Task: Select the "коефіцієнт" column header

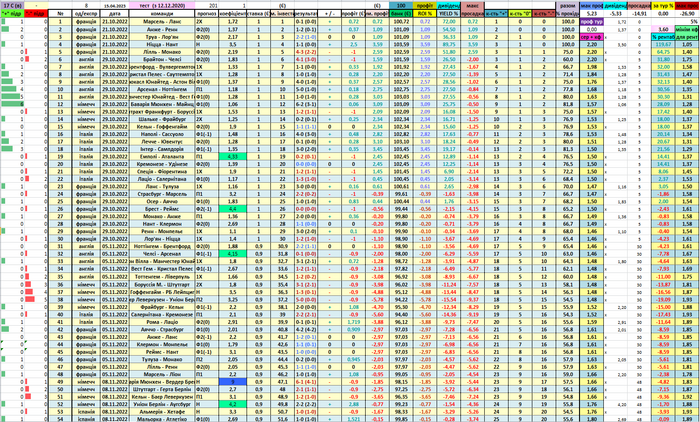Action: pos(233,14)
